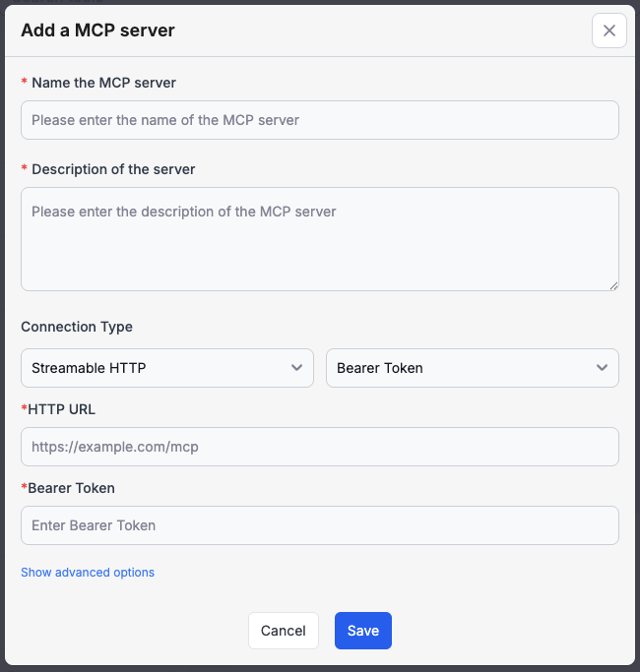The image size is (640, 672).
Task: Click the chevron on the Streamable HTTP dropdown
Action: [x=296, y=368]
